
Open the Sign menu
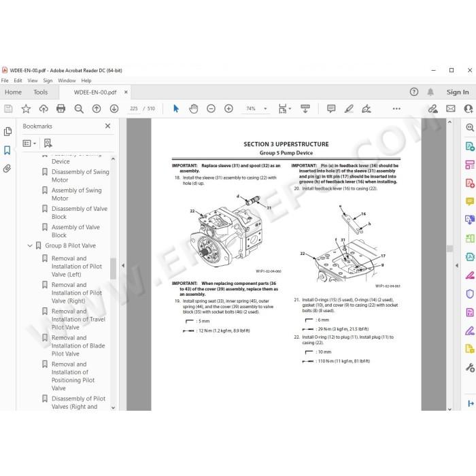[x=48, y=80]
